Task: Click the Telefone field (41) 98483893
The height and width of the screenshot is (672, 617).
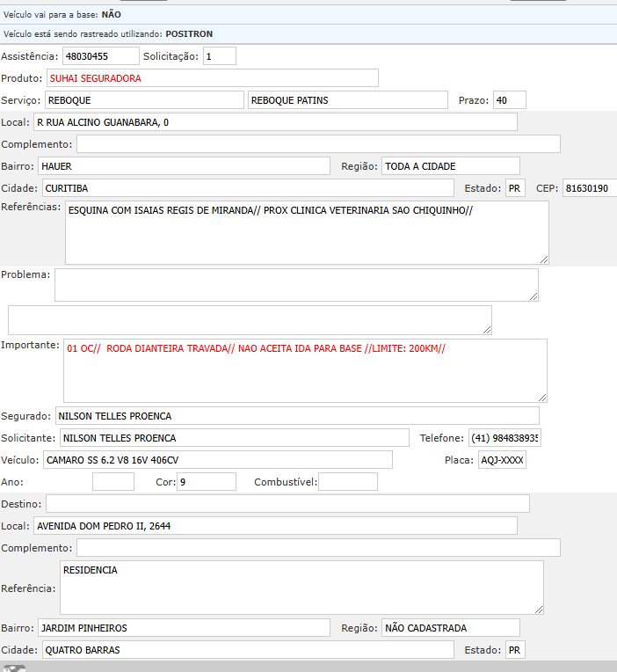Action: 504,437
